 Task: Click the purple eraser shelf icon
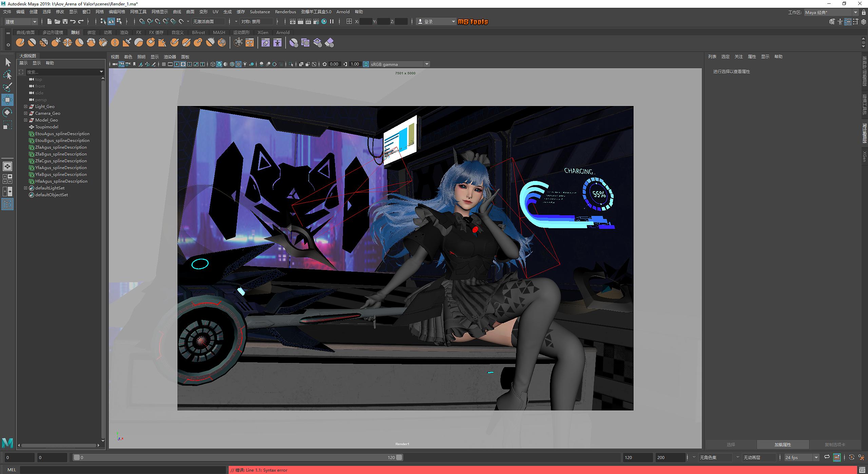(329, 43)
